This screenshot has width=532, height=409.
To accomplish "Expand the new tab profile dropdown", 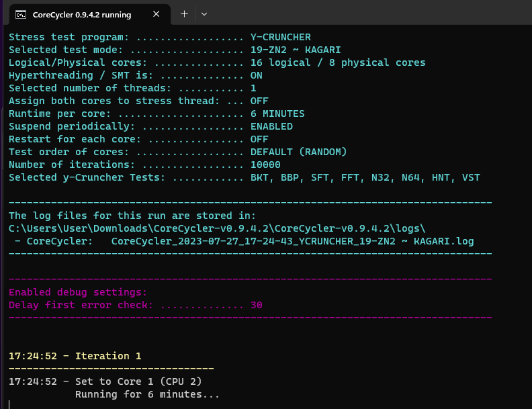I will [x=204, y=14].
